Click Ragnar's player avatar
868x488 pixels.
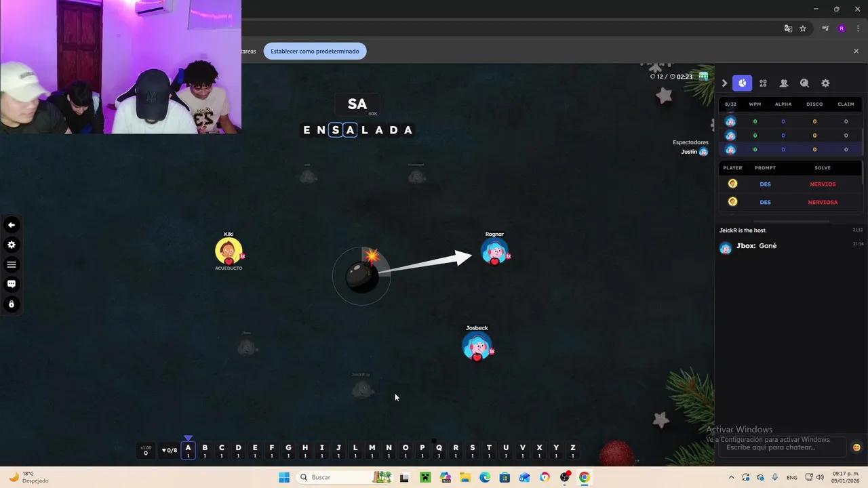(494, 251)
